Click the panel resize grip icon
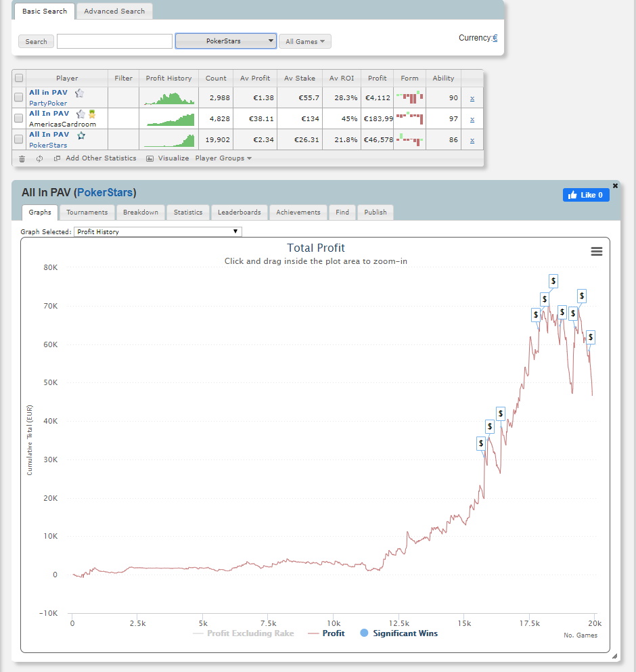The width and height of the screenshot is (636, 672). point(614,656)
